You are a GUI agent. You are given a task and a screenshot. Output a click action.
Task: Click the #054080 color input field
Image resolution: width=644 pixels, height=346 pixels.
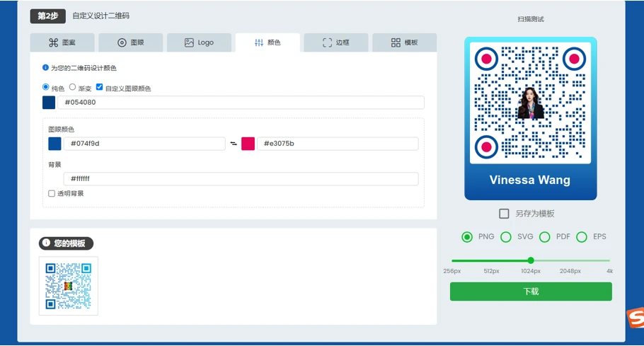[x=241, y=102]
